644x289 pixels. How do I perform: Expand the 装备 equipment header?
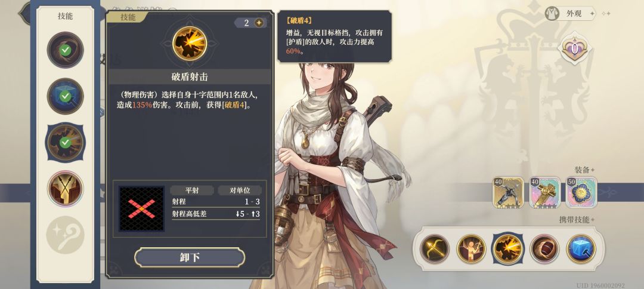[584, 170]
